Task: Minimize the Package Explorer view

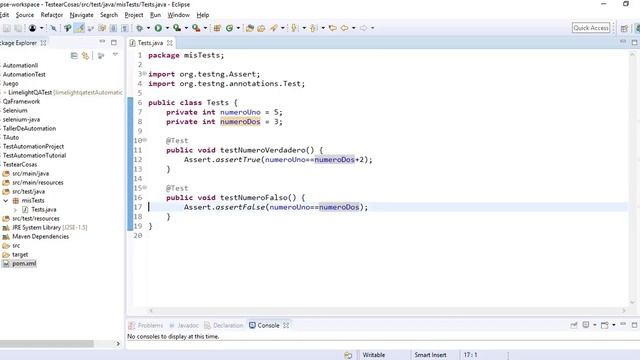Action: 102,42
